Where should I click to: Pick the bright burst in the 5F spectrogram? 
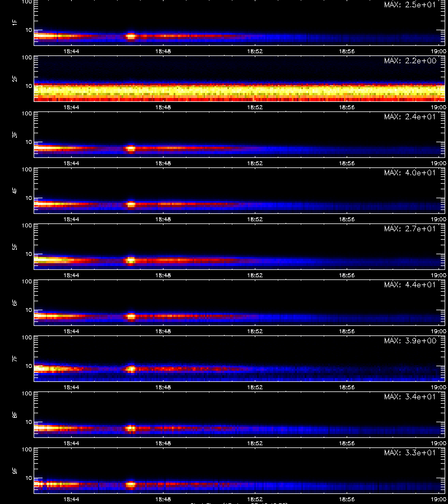click(x=130, y=260)
